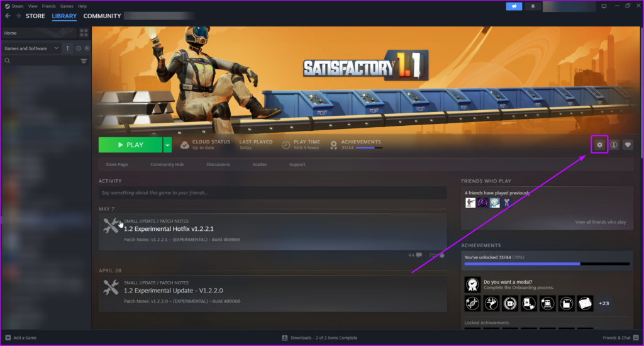Click the Play Time clock icon

(x=286, y=145)
